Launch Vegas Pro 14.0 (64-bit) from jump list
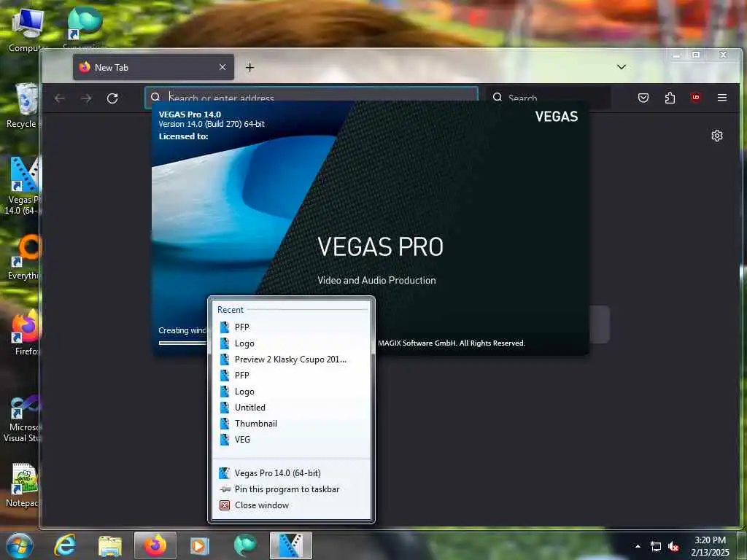 point(291,472)
